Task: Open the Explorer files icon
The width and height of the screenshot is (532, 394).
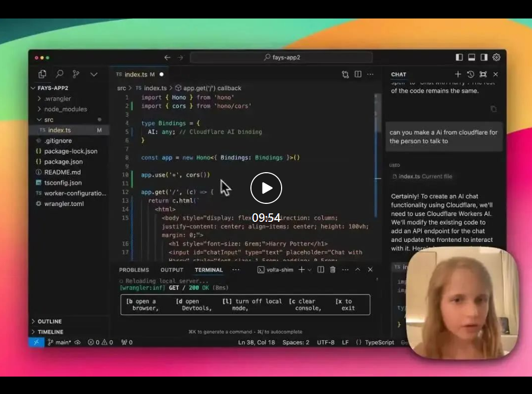Action: [42, 74]
